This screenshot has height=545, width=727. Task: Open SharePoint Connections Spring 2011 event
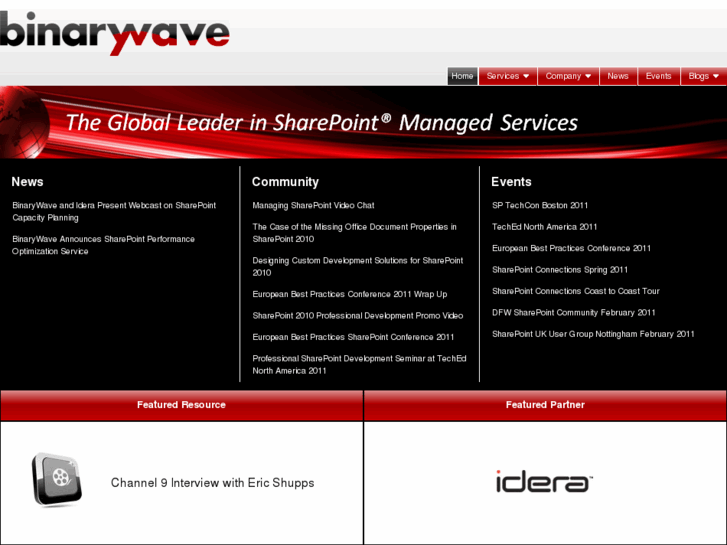point(560,270)
